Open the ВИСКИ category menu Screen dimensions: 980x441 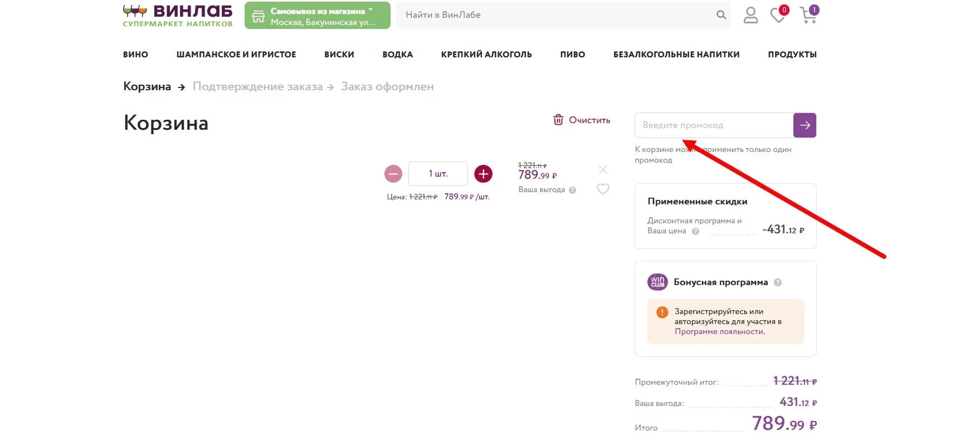[x=339, y=55]
